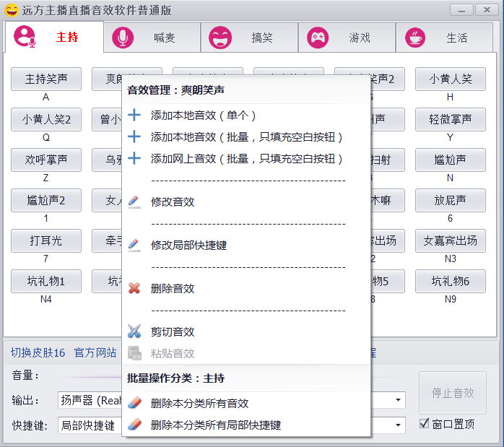Choose 添加网上音效 batch menu entry
This screenshot has width=504, height=447.
coord(246,158)
